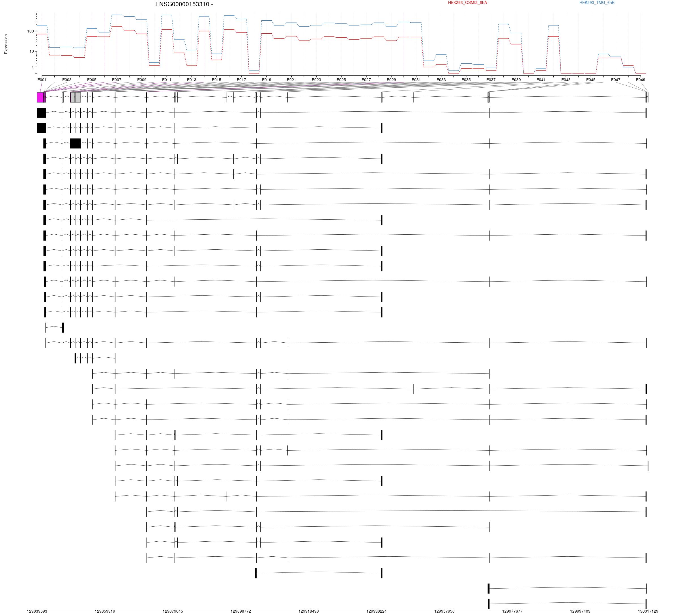Screen dimensions: 679x616
Task: Click the gene title ENSG00000153310 -
Action: [x=184, y=4]
